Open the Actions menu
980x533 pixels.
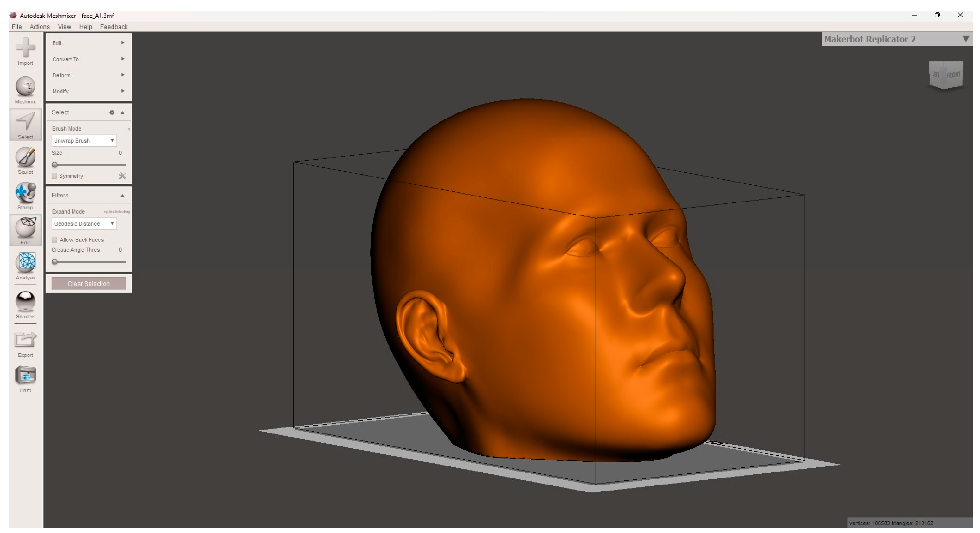tap(40, 27)
